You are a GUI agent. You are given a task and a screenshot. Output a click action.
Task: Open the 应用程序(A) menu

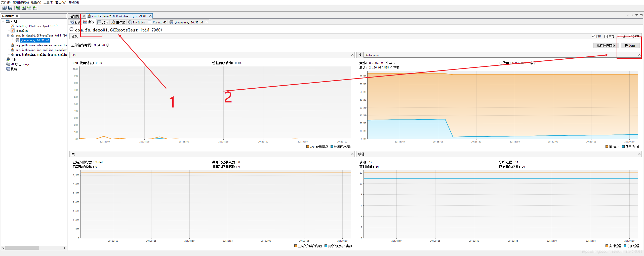pyautogui.click(x=21, y=2)
